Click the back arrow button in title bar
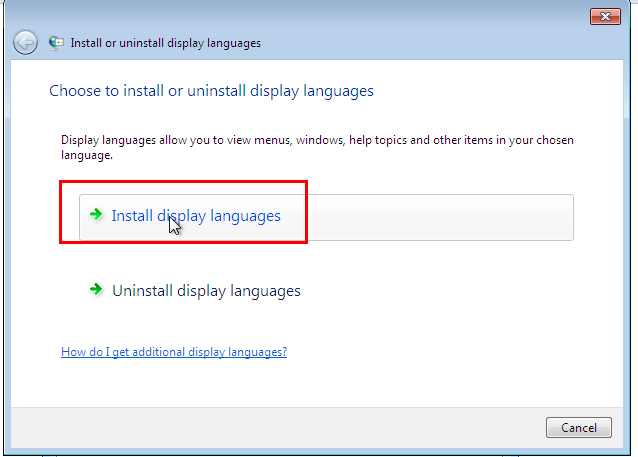Image resolution: width=638 pixels, height=457 pixels. tap(25, 42)
